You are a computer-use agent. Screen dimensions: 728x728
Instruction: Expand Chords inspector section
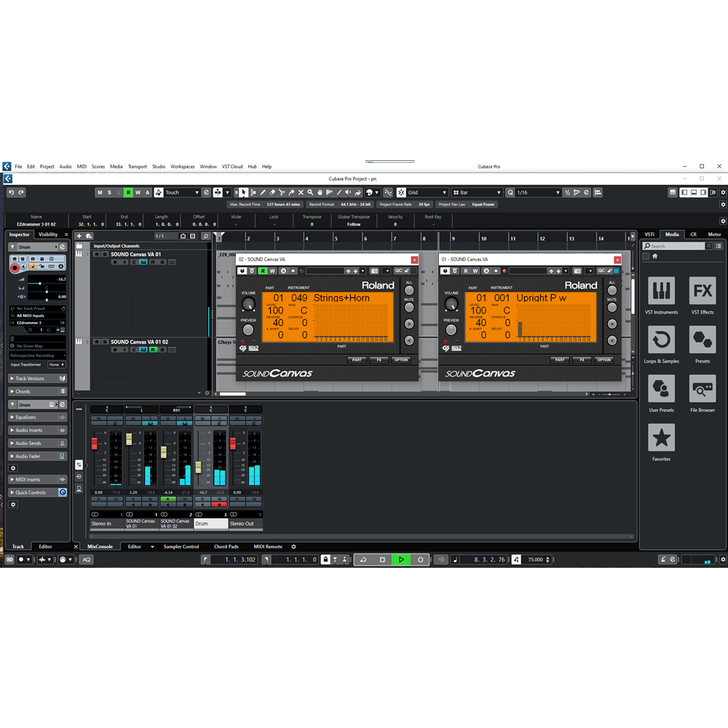click(38, 392)
